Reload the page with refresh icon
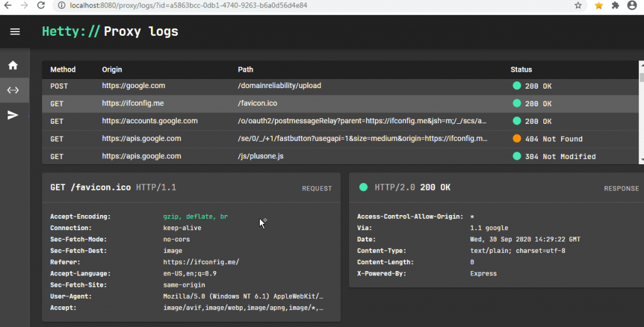The height and width of the screenshot is (327, 644). click(41, 5)
